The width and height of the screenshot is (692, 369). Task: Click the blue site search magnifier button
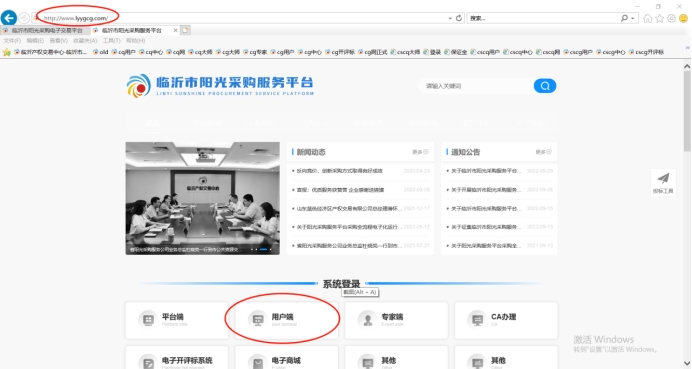545,86
